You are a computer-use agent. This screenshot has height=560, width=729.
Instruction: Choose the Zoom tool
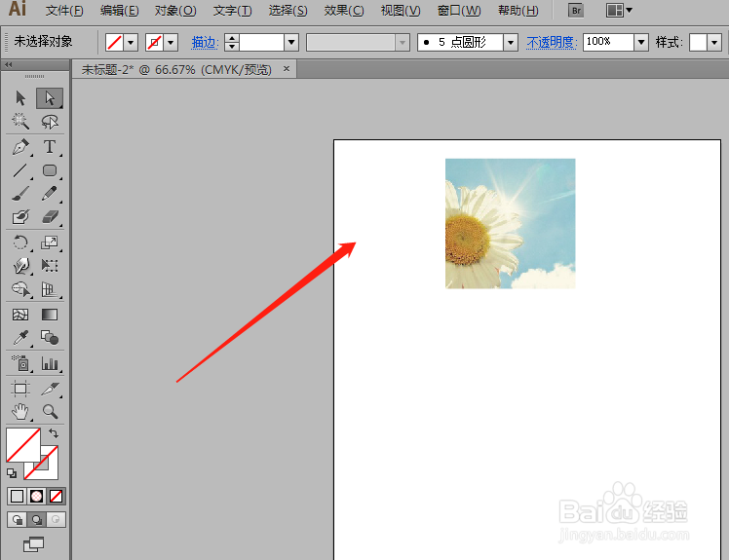click(x=50, y=412)
